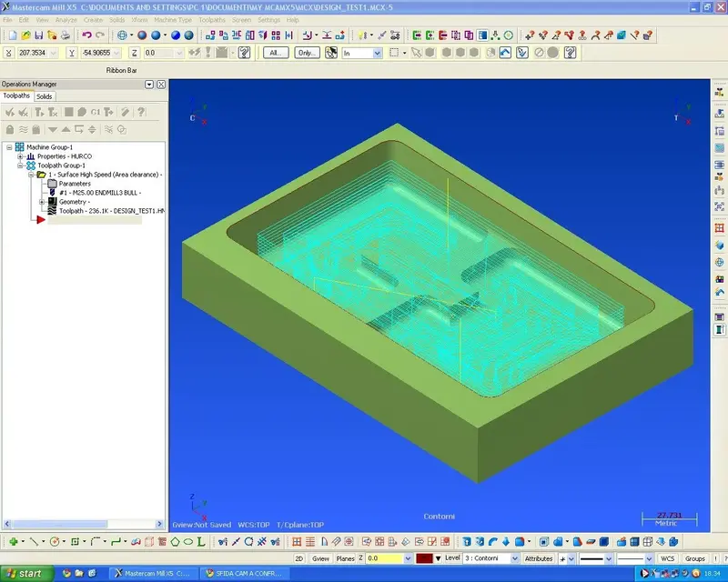
Task: Move insert arrow up icon
Action: point(66,129)
